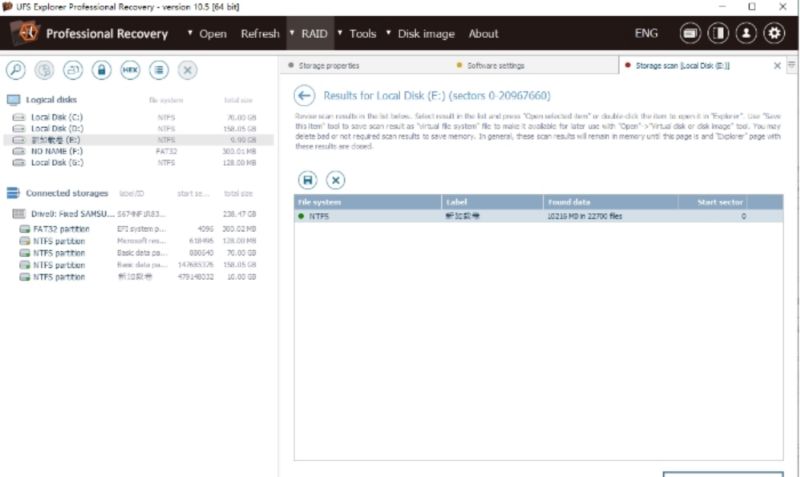
Task: Select Drive0: Fixed SAMSUNG storage
Action: 138,214
